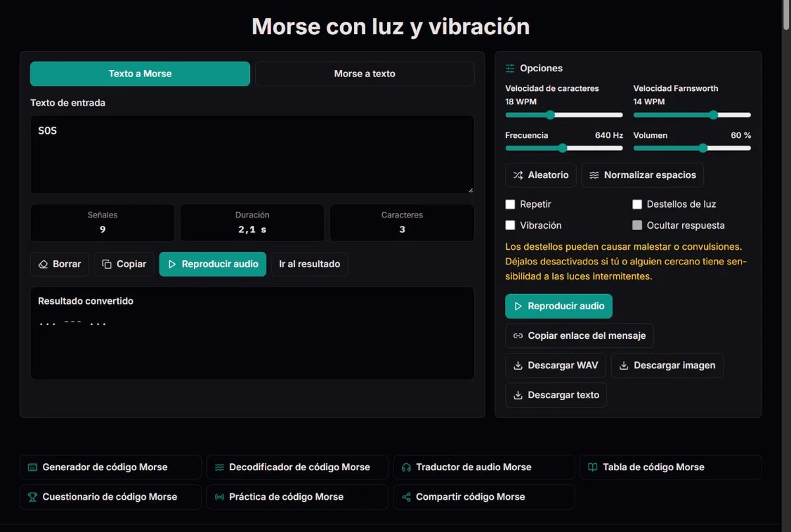Open Decodificador de código Morse link
The image size is (791, 532).
(297, 467)
